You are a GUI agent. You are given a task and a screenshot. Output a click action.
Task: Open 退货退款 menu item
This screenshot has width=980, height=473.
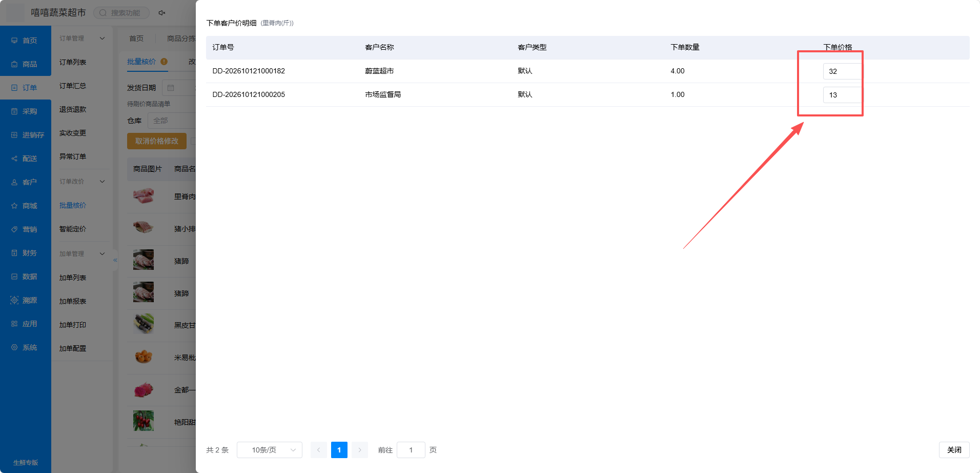pos(73,109)
